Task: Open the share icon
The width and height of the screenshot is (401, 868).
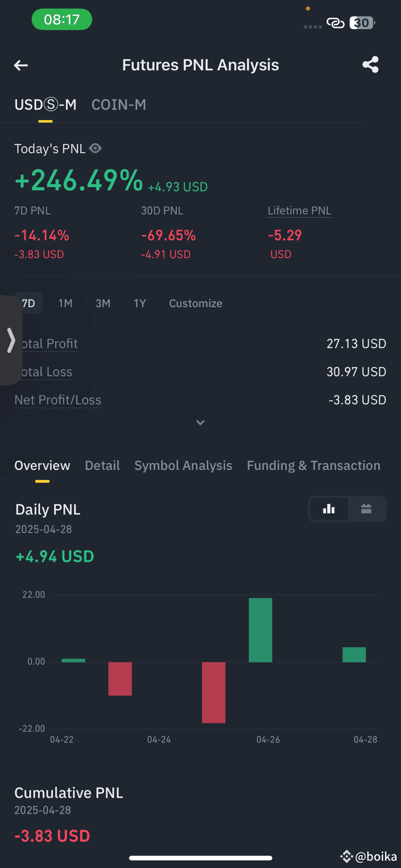Action: point(370,64)
